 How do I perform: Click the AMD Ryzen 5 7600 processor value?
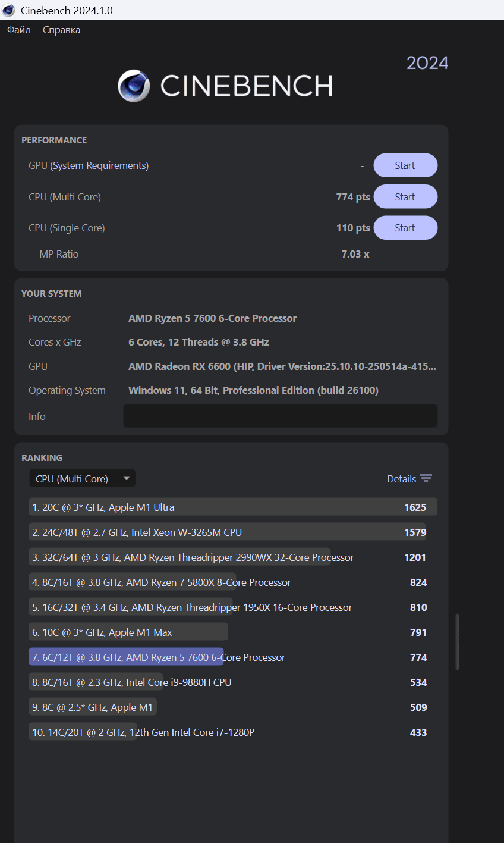click(212, 318)
